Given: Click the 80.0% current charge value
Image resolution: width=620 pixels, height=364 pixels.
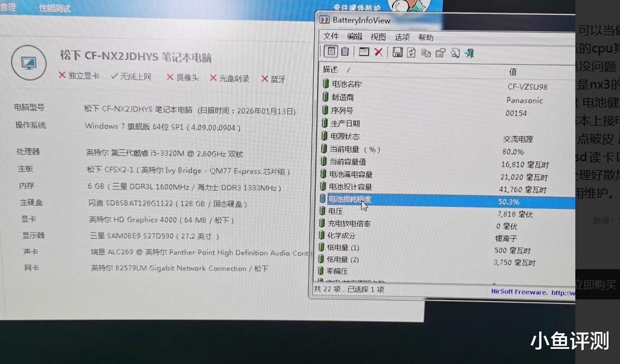Looking at the screenshot, I should pos(513,152).
